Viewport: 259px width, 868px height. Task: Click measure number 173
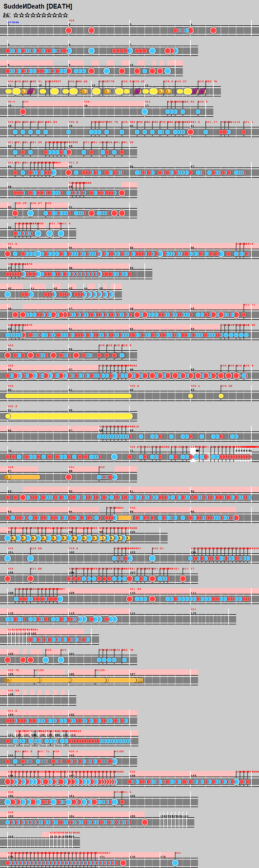pos(163,857)
